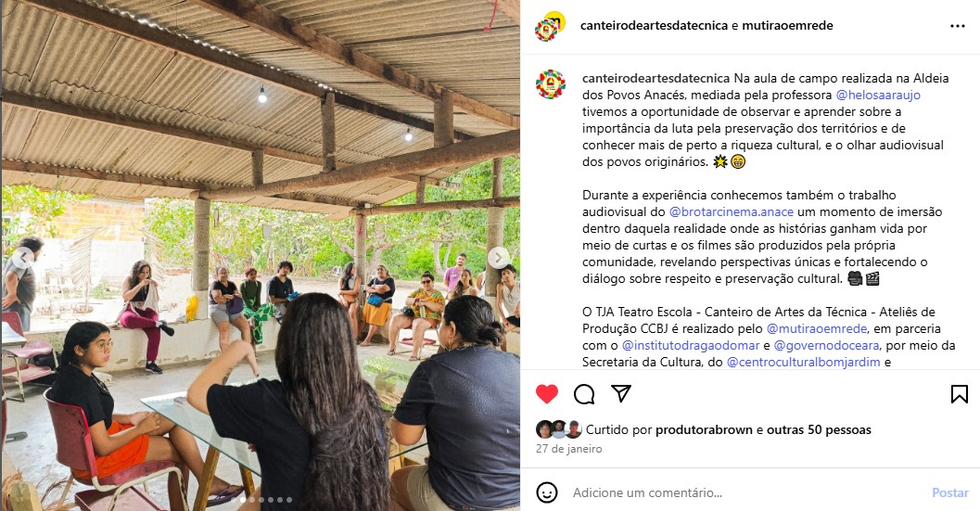Screen dimensions: 980x511
Task: Go to the previous photo with left arrow
Action: point(23,257)
